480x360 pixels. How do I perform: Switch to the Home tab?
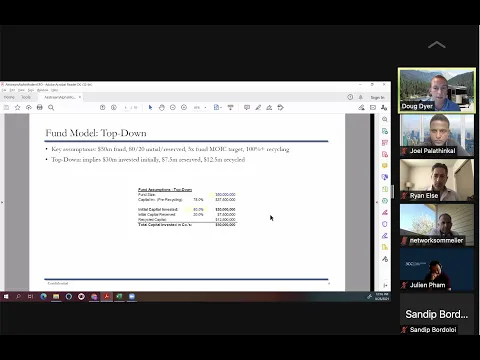[x=9, y=97]
